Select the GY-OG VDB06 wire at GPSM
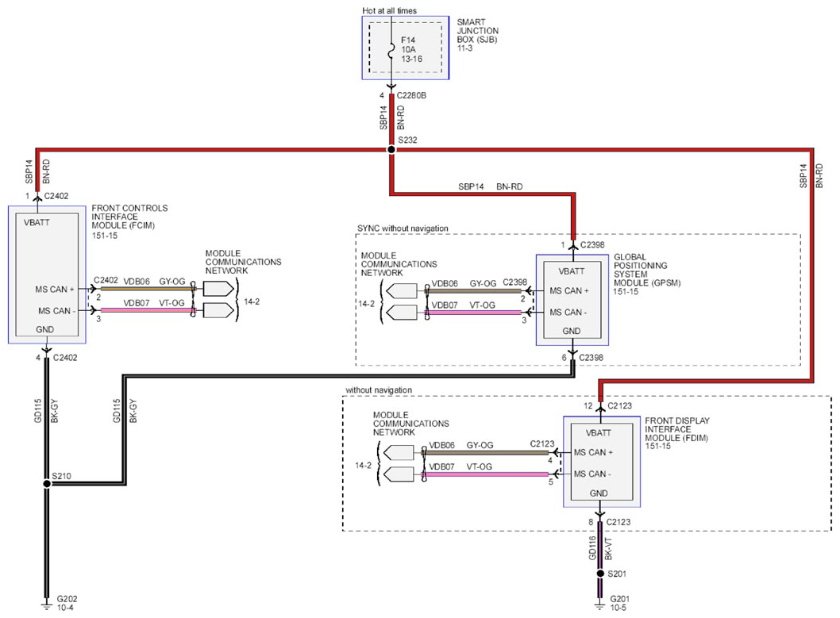840x618 pixels. pyautogui.click(x=475, y=291)
